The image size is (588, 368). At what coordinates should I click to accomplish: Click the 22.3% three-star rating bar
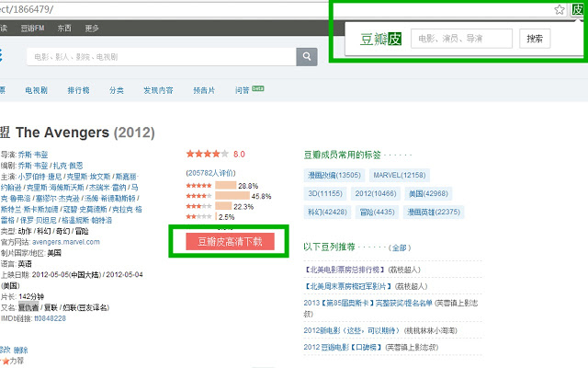(x=223, y=206)
